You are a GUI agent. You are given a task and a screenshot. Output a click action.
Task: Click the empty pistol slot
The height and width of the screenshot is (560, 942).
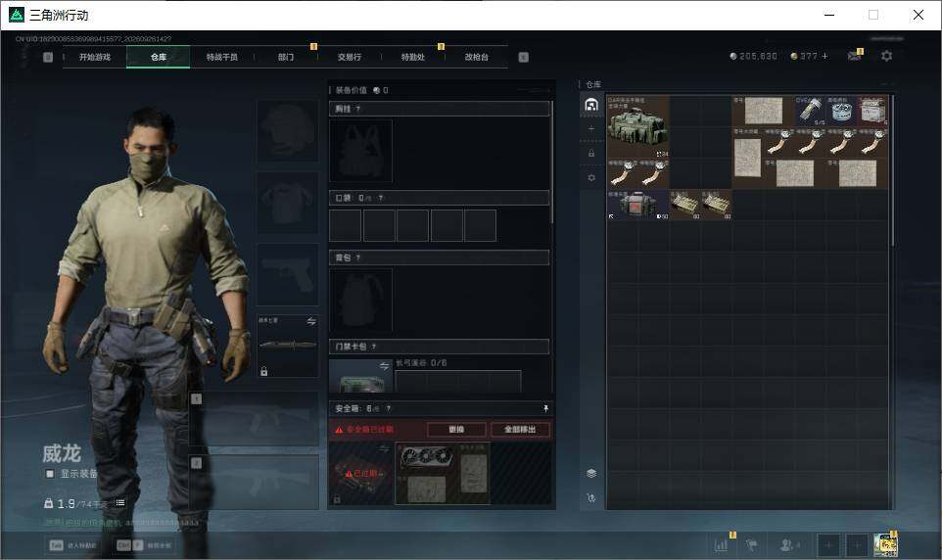pyautogui.click(x=288, y=274)
